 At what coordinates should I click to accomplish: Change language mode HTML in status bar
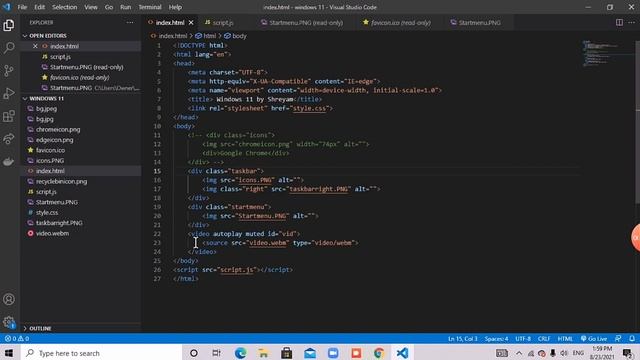(x=565, y=339)
